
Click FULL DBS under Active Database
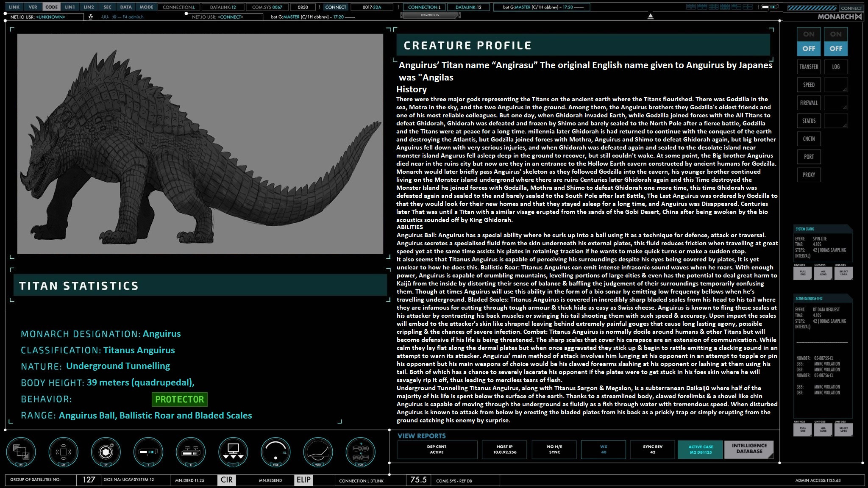point(803,430)
